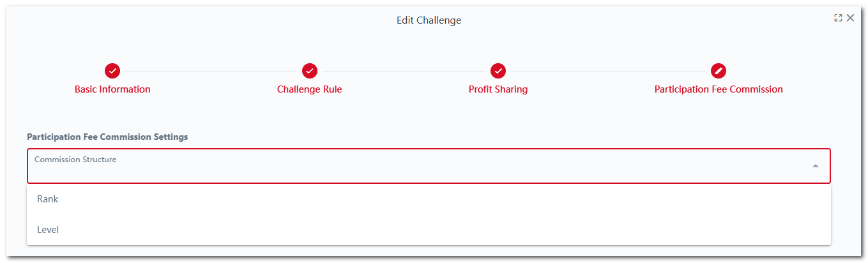Collapse the dropdown using the caret arrow
This screenshot has width=868, height=263.
815,166
